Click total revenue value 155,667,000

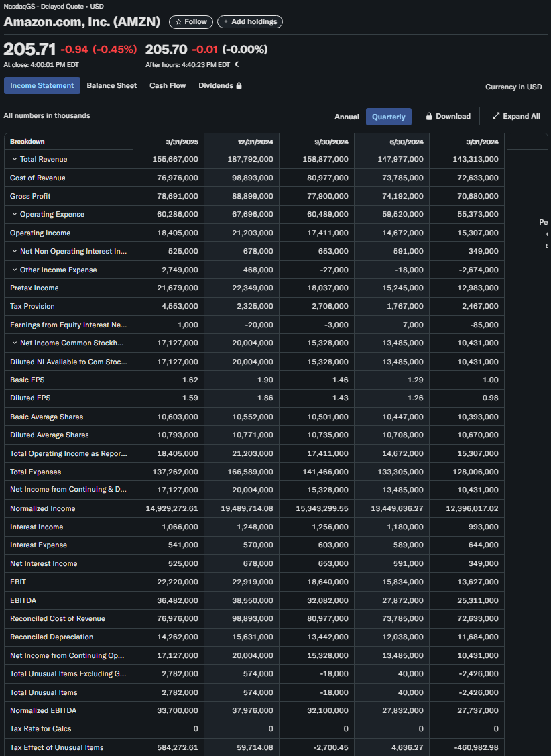pyautogui.click(x=176, y=159)
